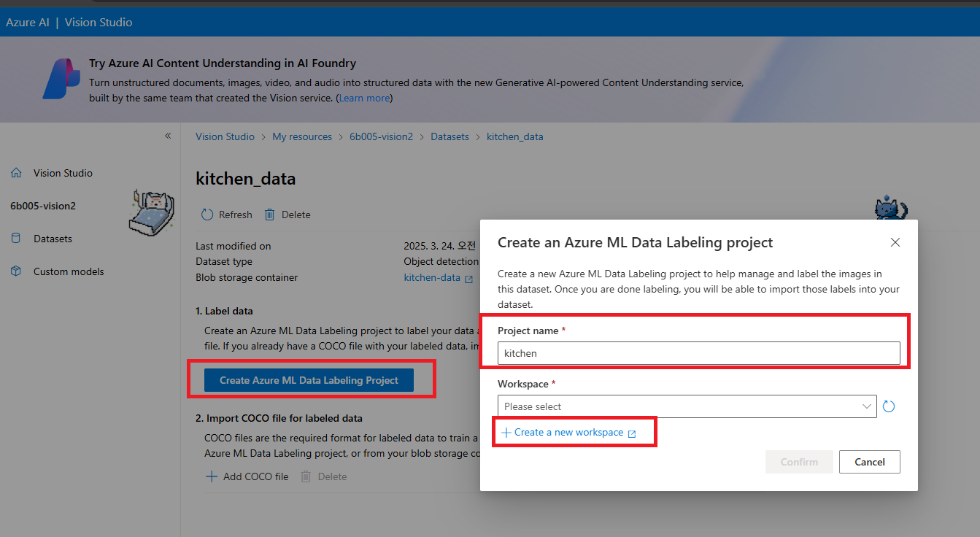Open the Learn more link in the banner
Image resolution: width=980 pixels, height=537 pixels.
364,98
